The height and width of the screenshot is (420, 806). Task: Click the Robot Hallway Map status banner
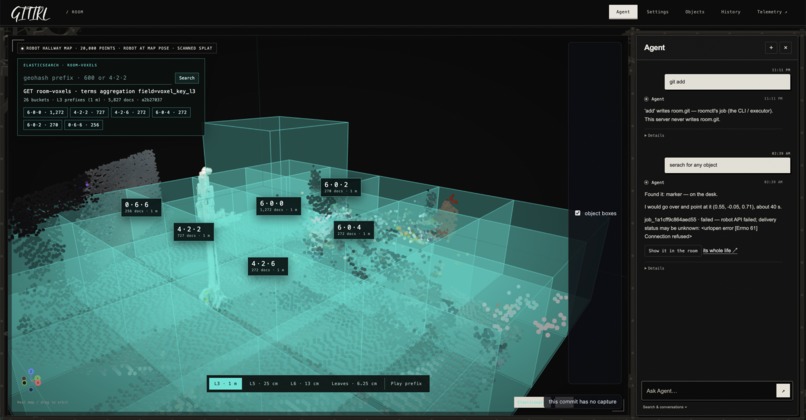[117, 48]
